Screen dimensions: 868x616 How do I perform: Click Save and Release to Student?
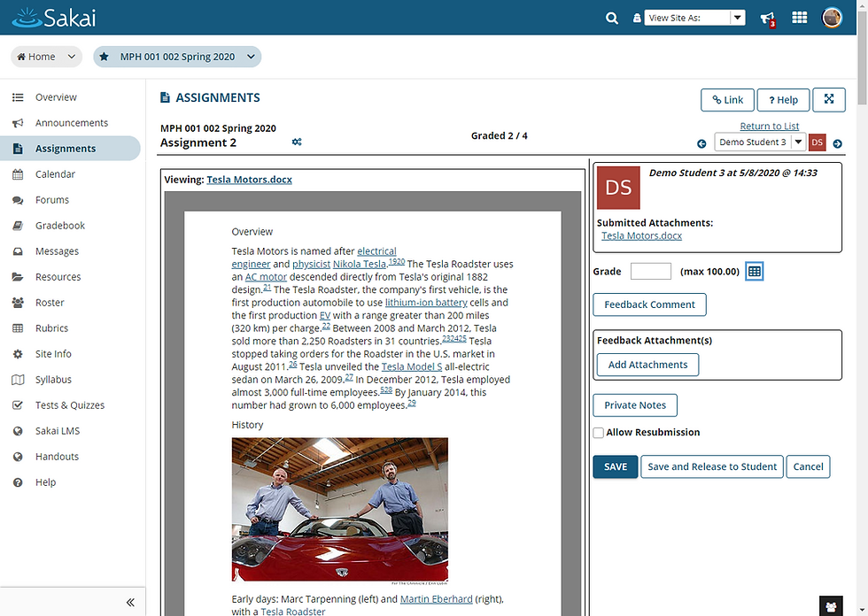tap(712, 466)
